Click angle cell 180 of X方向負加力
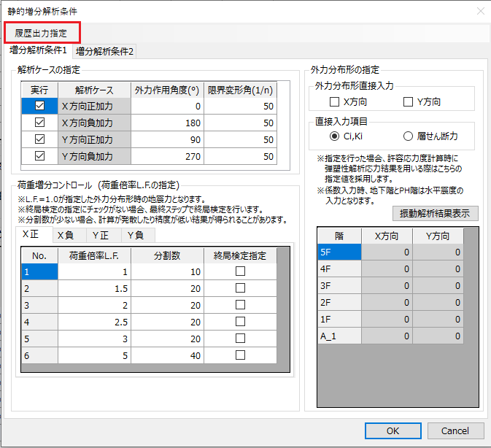Screen dimensions: 491x448 tap(168, 123)
